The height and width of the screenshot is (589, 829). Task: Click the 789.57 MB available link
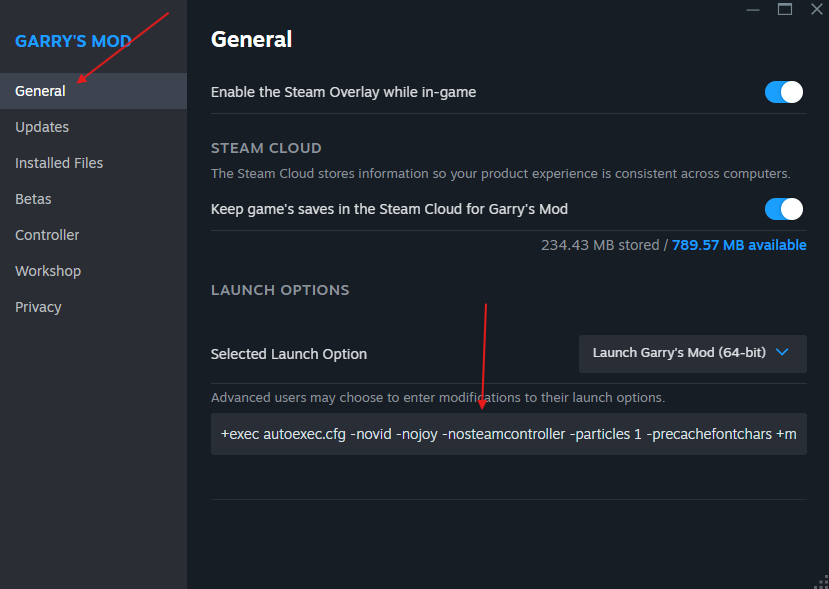point(739,245)
